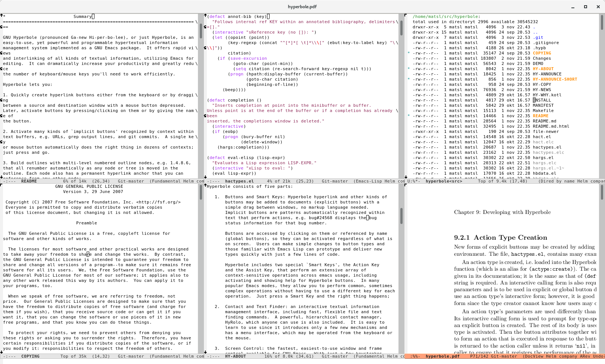Click top fringe arrow in hactypes.el window
The image size is (605, 364).
(x=205, y=16)
